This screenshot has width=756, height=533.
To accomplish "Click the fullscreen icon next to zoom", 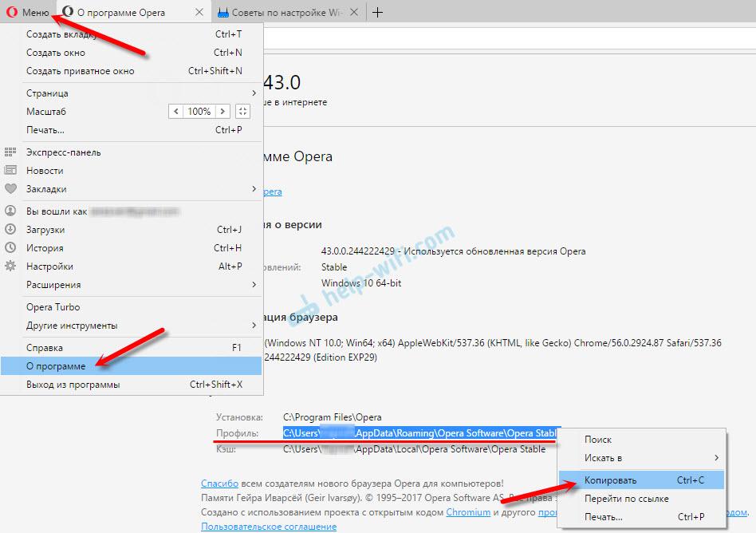I will tap(242, 112).
